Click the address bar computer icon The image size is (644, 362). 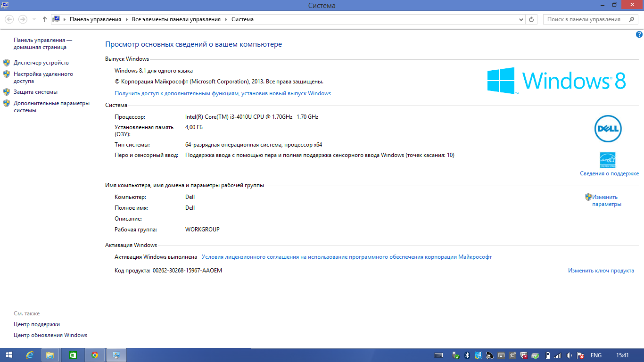(x=57, y=19)
